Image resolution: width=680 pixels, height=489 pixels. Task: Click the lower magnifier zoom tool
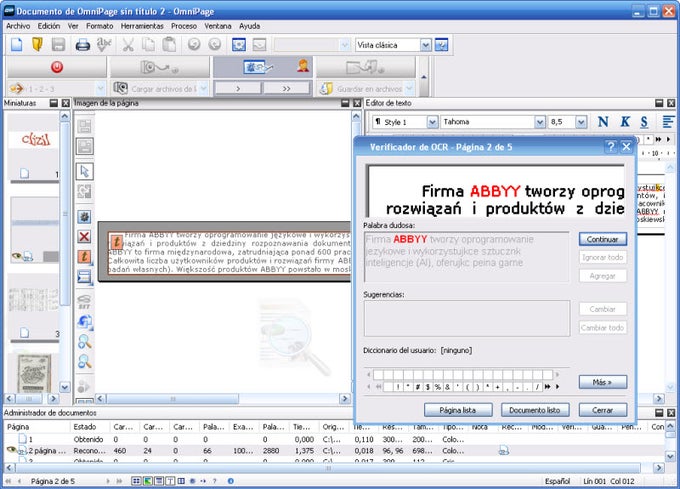tap(84, 361)
